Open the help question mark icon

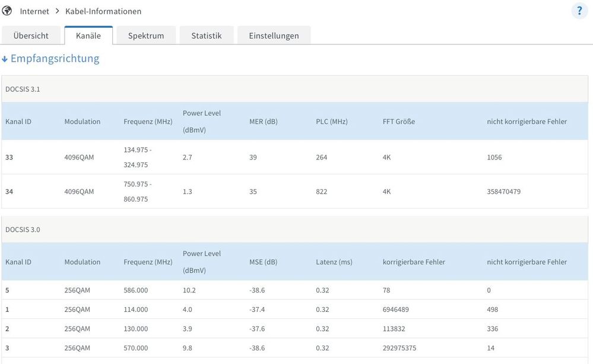click(x=579, y=11)
